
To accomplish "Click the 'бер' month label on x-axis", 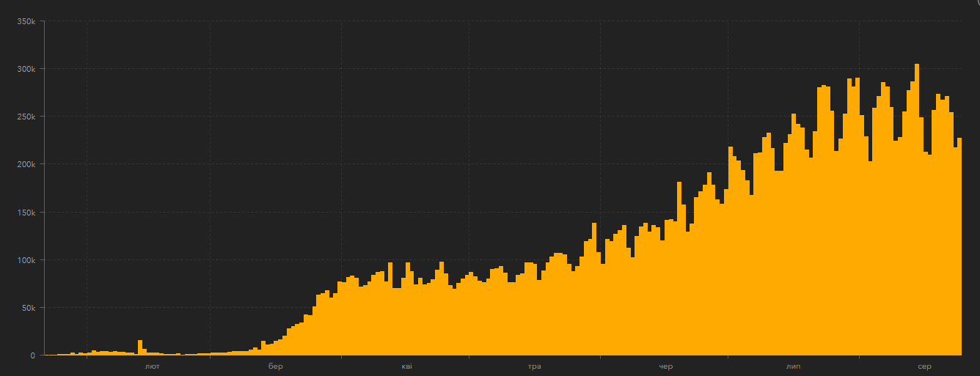I will click(x=275, y=366).
